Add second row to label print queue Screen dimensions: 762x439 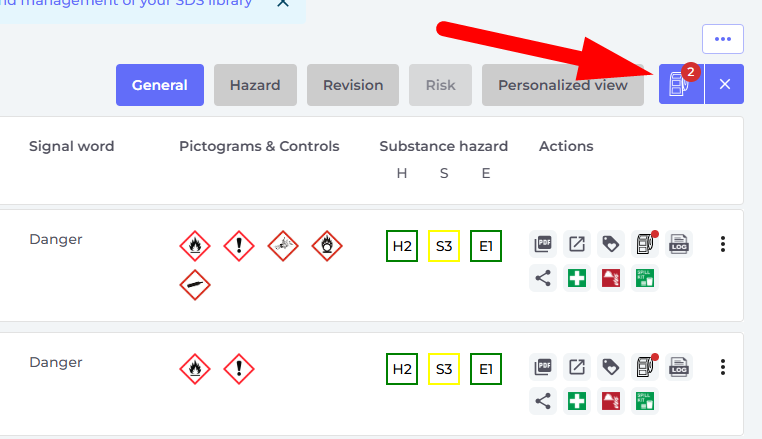coord(645,367)
